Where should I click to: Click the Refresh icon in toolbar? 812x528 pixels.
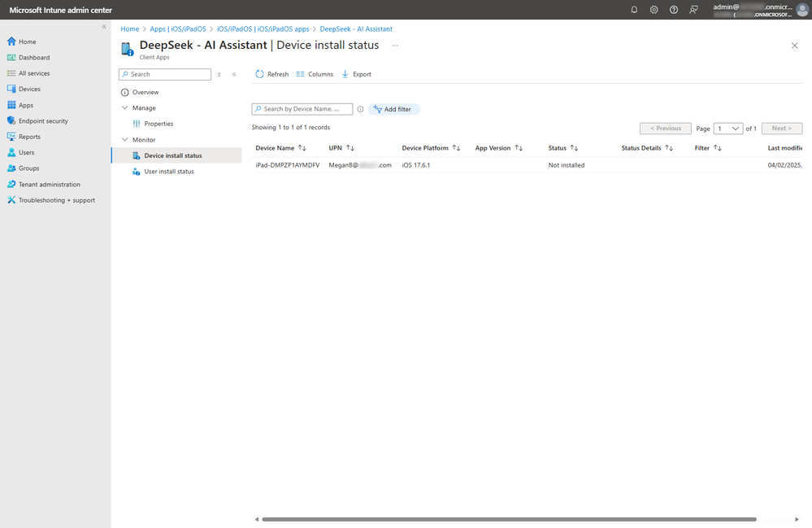tap(259, 74)
